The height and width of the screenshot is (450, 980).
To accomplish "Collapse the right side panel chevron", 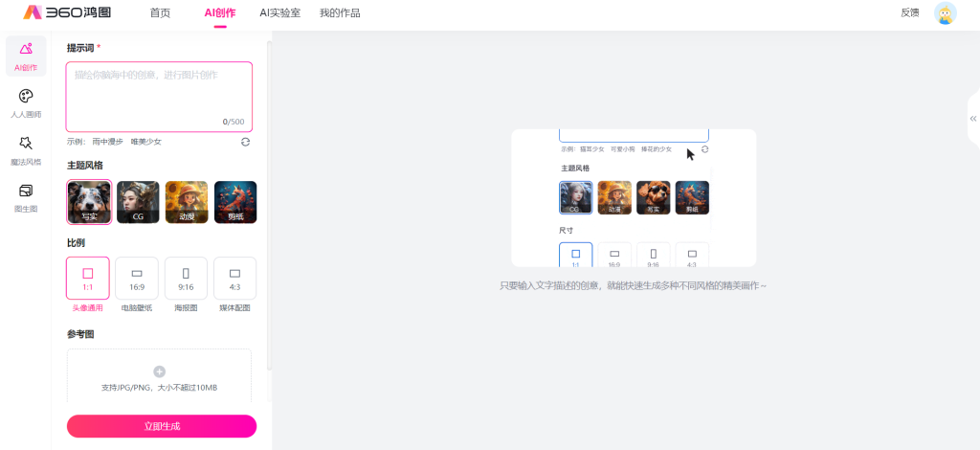I will 972,118.
